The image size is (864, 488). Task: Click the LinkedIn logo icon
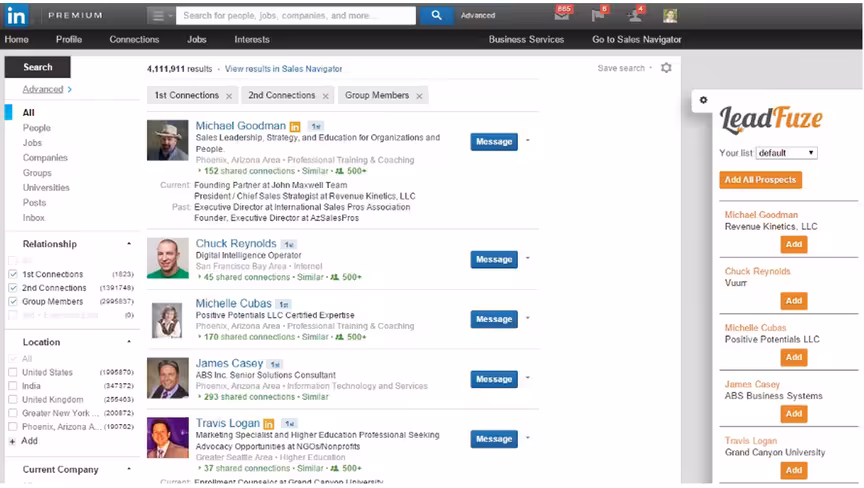(17, 15)
